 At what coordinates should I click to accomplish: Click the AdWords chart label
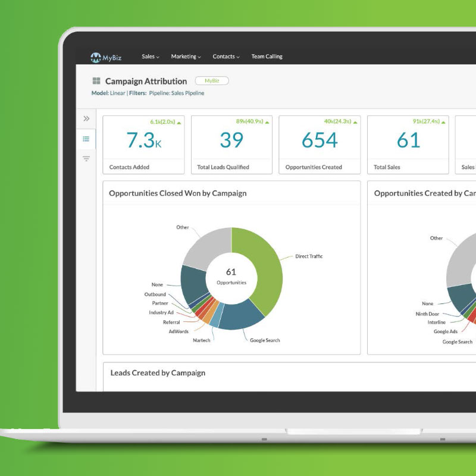[x=178, y=331]
